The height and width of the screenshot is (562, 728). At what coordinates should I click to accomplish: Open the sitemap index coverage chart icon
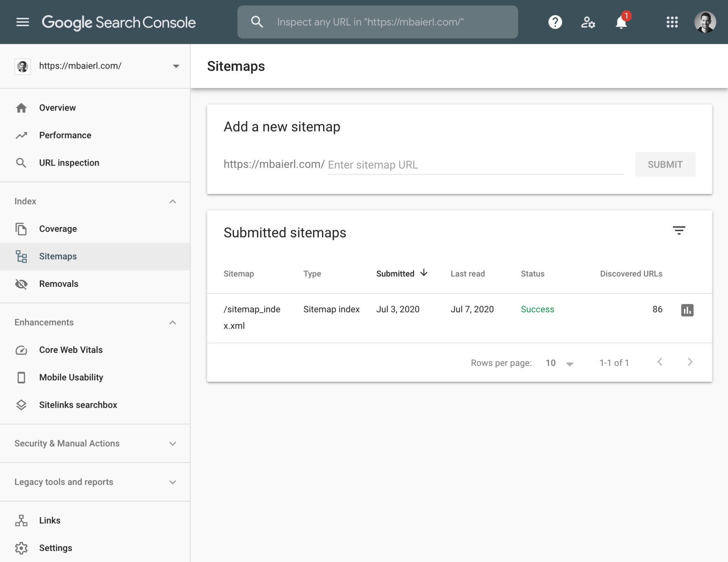(x=687, y=310)
